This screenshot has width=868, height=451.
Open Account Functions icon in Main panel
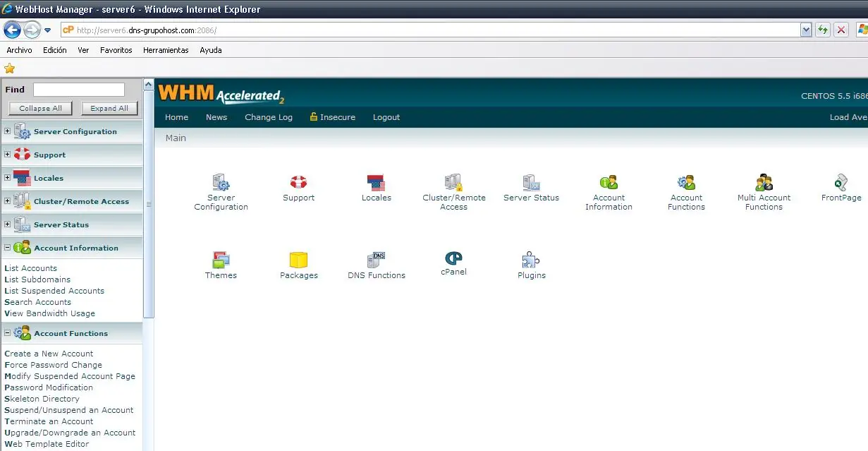pos(686,183)
